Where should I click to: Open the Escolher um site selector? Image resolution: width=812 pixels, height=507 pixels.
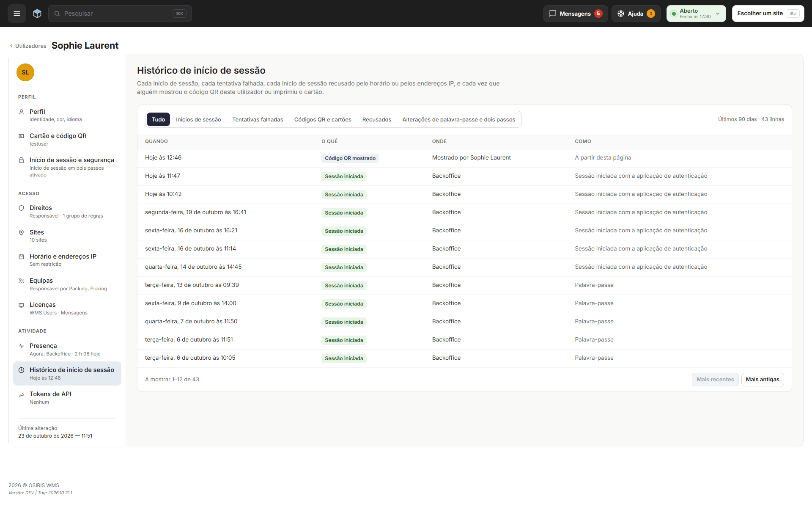coord(768,14)
